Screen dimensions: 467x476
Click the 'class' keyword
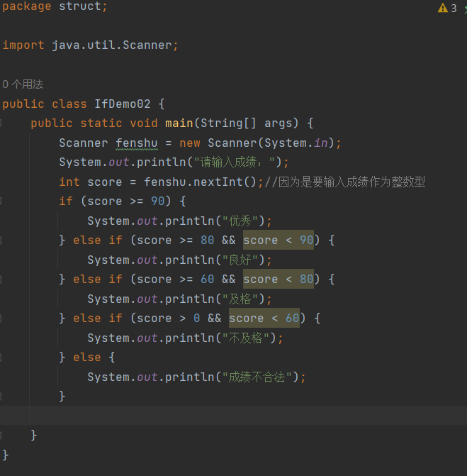[x=69, y=104]
